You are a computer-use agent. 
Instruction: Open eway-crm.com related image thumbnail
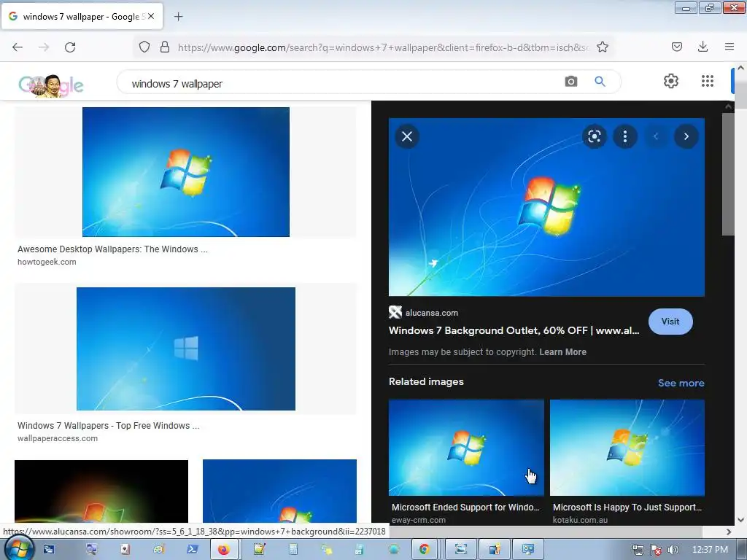pyautogui.click(x=466, y=448)
